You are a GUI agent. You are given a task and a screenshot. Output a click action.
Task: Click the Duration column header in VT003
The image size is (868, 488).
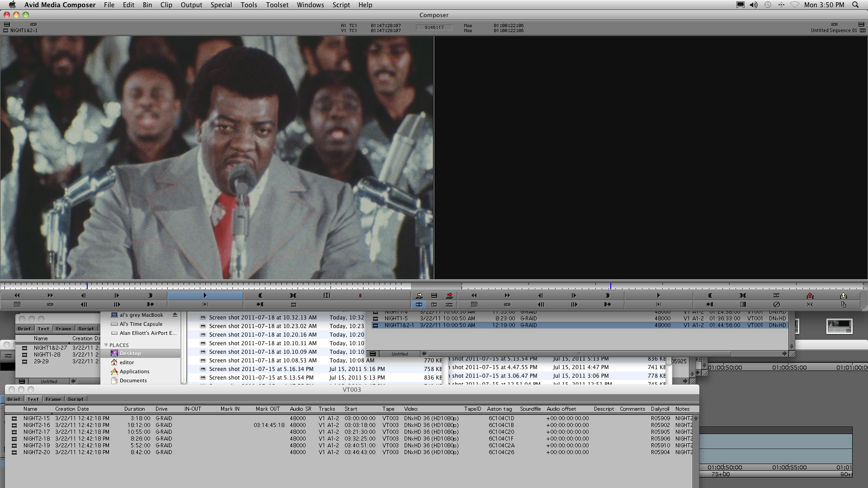pos(134,409)
